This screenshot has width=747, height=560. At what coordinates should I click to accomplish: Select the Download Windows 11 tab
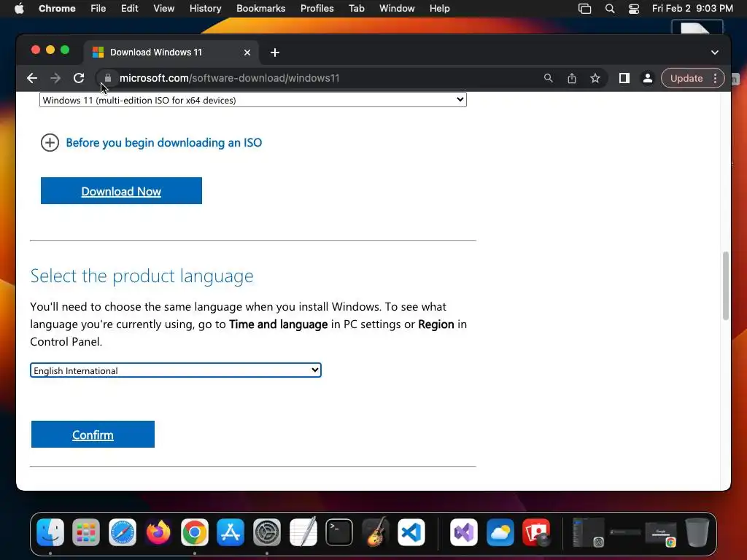coord(171,52)
